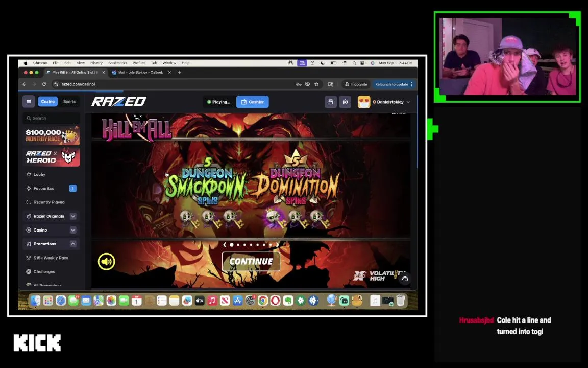Open Opera from the Dock

click(275, 301)
